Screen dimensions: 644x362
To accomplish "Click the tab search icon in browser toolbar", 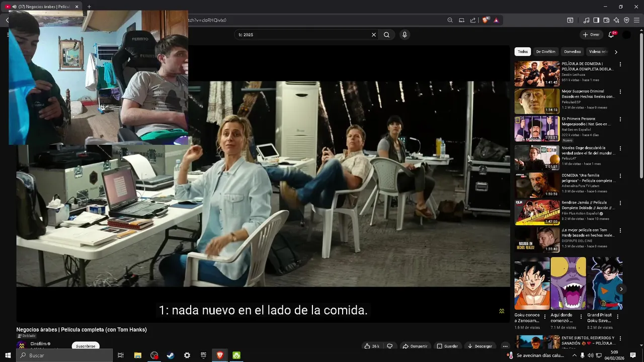I will pyautogui.click(x=570, y=20).
